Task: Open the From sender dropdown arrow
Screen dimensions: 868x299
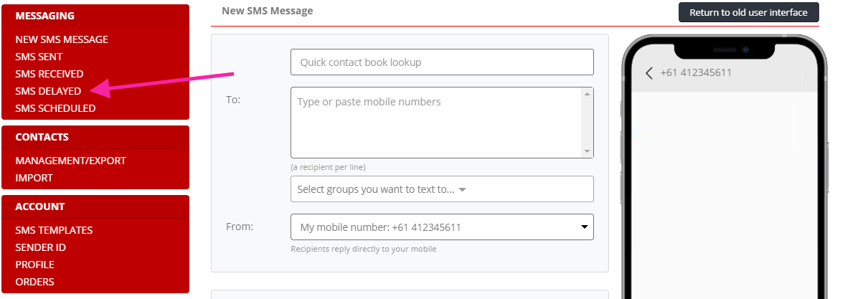Action: (583, 227)
